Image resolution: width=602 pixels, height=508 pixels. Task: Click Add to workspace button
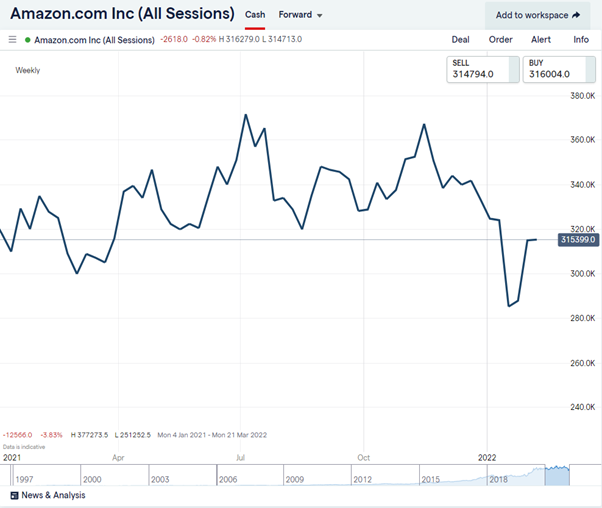538,15
